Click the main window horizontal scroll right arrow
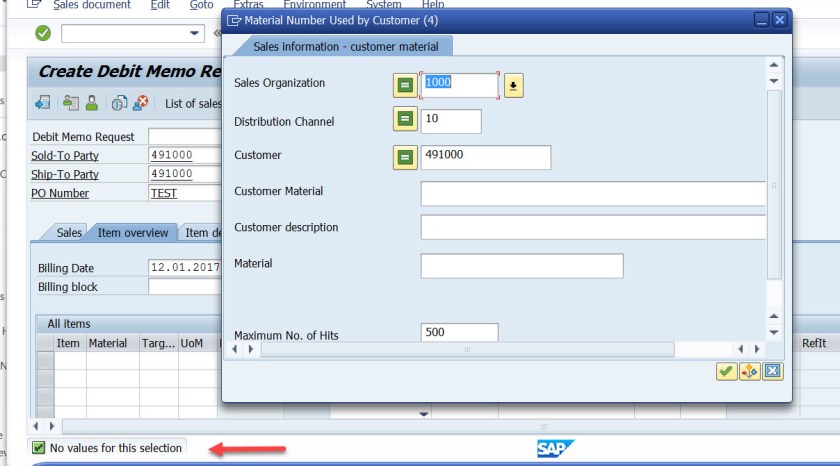 52,426
